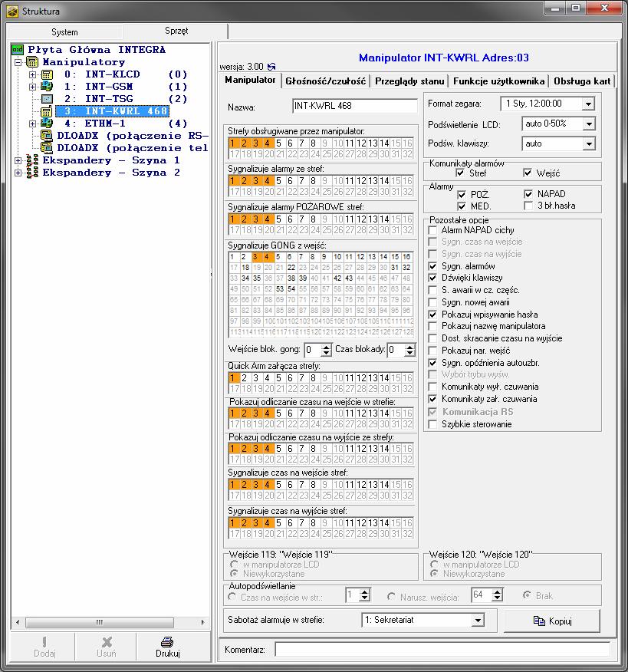Screen dimensions: 628x672
Task: Toggle Pokazuj wpisywanie hasła checkbox
Action: click(432, 315)
